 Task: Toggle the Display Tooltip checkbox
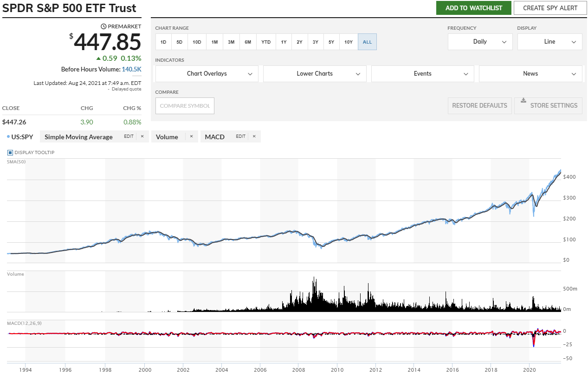[x=10, y=153]
